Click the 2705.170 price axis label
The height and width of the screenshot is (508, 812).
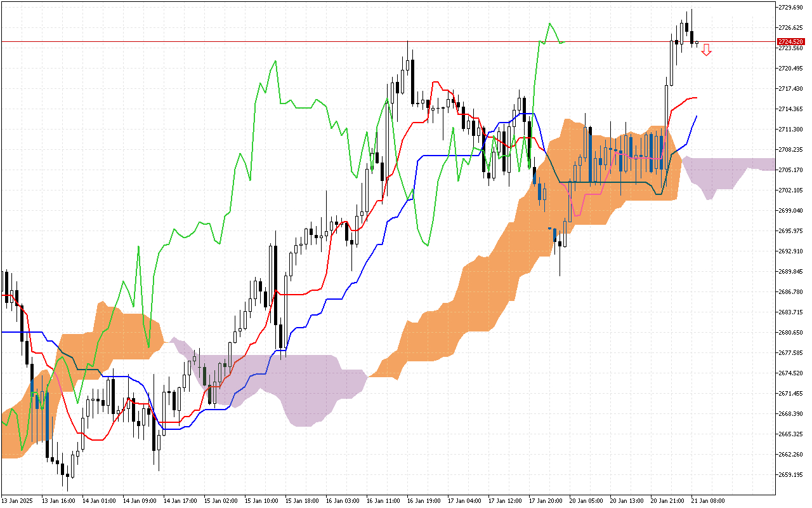pos(790,170)
